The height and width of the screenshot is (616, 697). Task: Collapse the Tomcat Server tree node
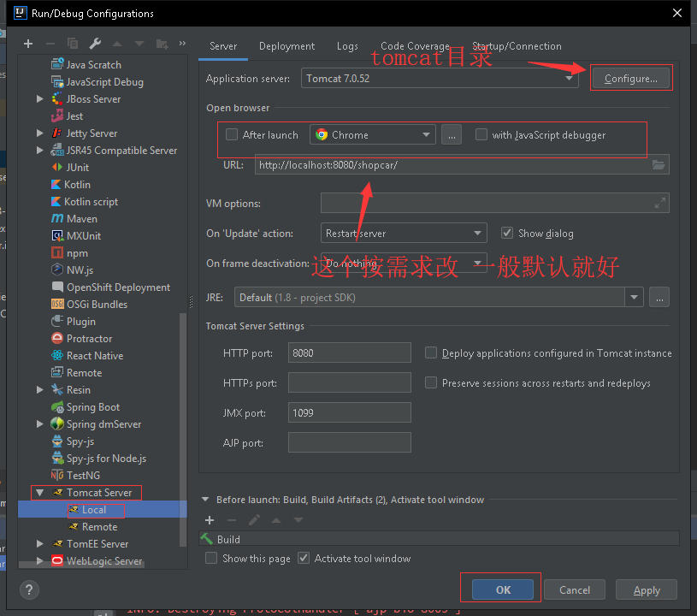pyautogui.click(x=39, y=493)
